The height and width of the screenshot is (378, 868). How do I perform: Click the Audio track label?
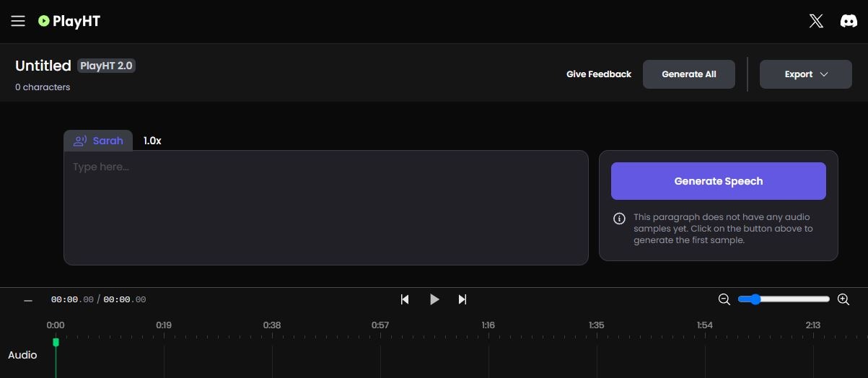pyautogui.click(x=22, y=355)
